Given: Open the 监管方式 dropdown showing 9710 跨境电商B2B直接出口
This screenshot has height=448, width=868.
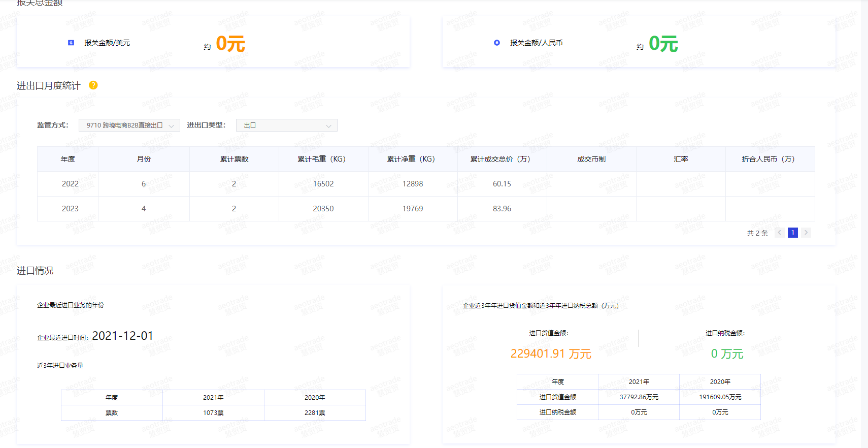Looking at the screenshot, I should coord(129,125).
